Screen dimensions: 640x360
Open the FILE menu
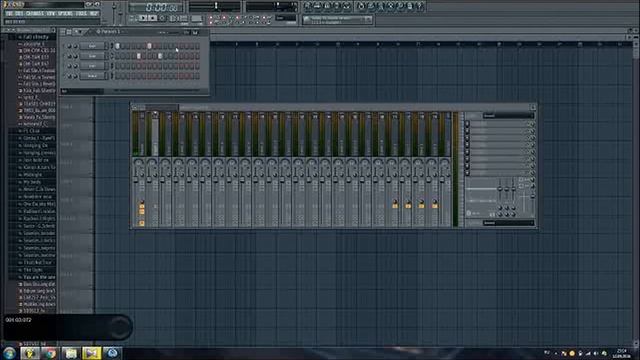coord(9,13)
